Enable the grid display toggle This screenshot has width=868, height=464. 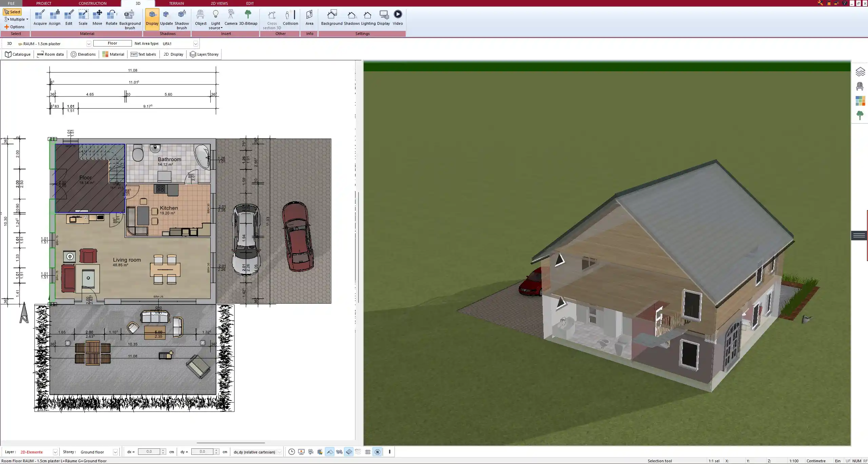[368, 452]
